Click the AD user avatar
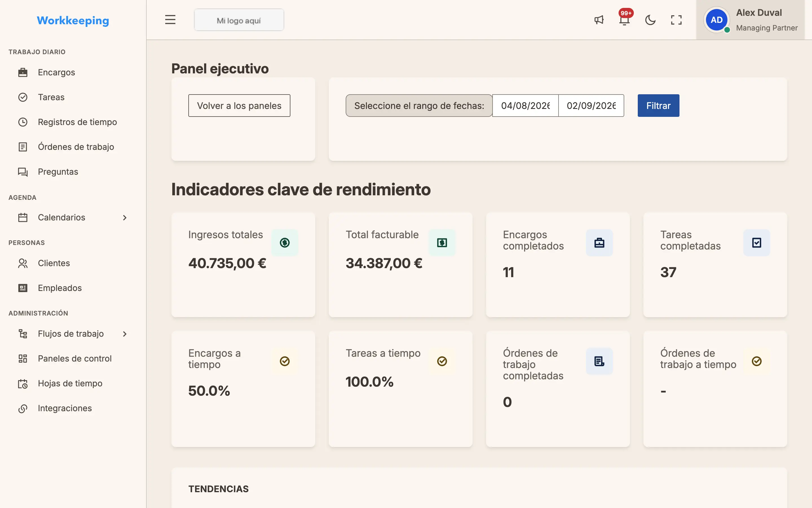 click(716, 20)
